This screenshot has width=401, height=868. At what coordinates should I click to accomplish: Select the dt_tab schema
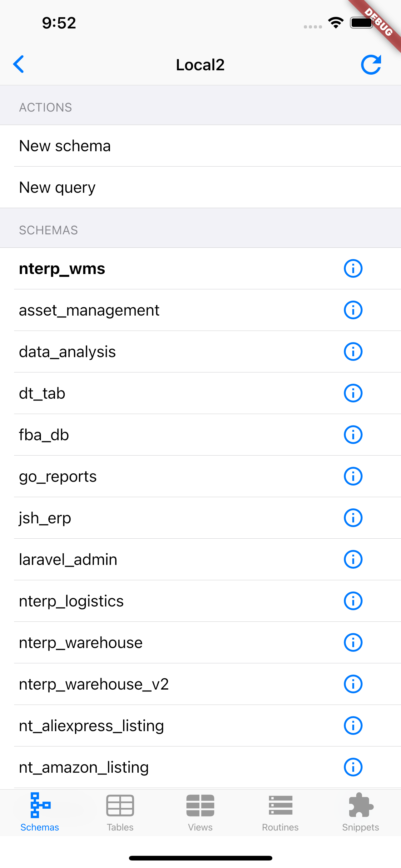coord(200,393)
